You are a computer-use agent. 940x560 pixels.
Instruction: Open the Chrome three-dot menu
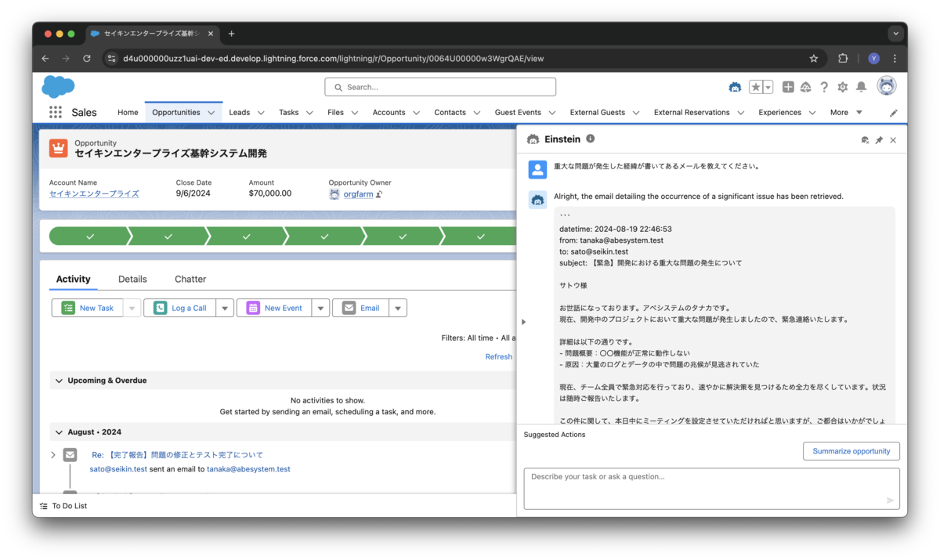[x=895, y=58]
